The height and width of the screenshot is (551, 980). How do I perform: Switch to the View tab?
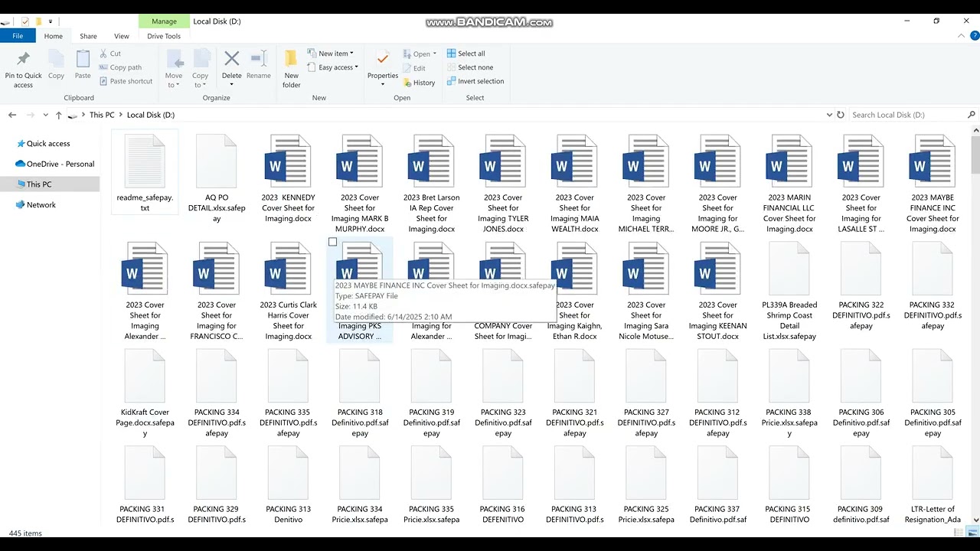[122, 36]
